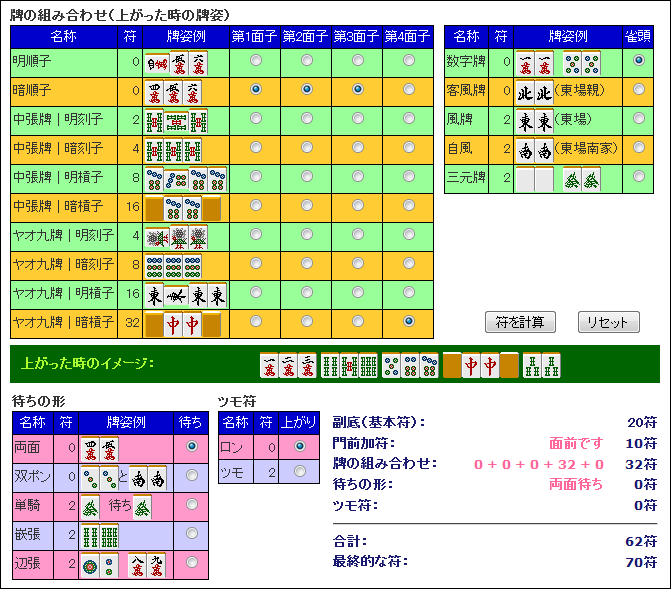Click the concealed 中 kan in winning hand image

481,365
